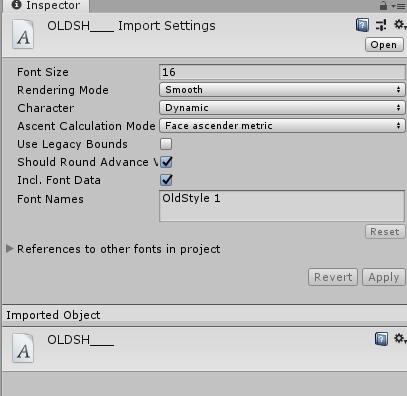Toggle the Inspector lock icon
Image resolution: width=407 pixels, height=396 pixels.
tap(383, 5)
